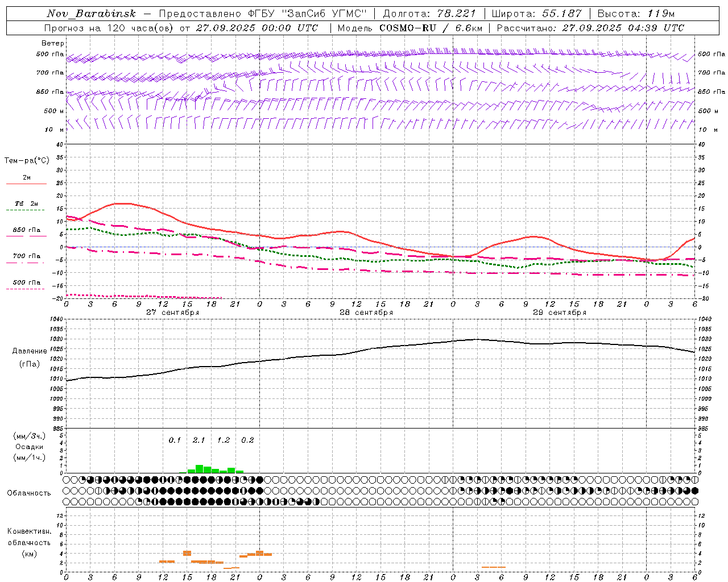This screenshot has width=728, height=582.
Task: Select the 2.1 precipitation total value
Action: (199, 440)
